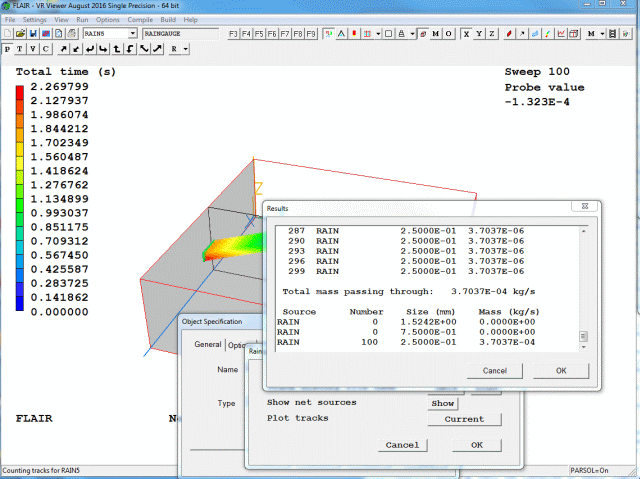Screen dimensions: 640x479
Task: Click the red top of the color legend
Action: [19, 92]
